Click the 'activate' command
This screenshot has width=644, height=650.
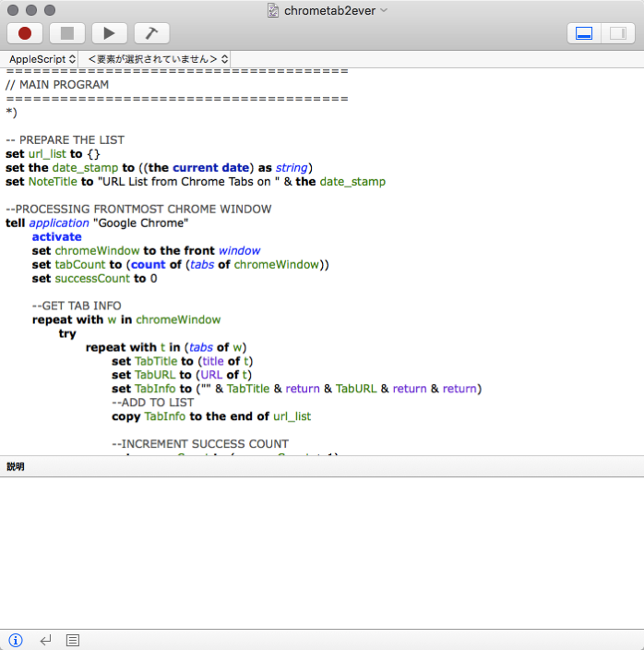click(x=56, y=236)
